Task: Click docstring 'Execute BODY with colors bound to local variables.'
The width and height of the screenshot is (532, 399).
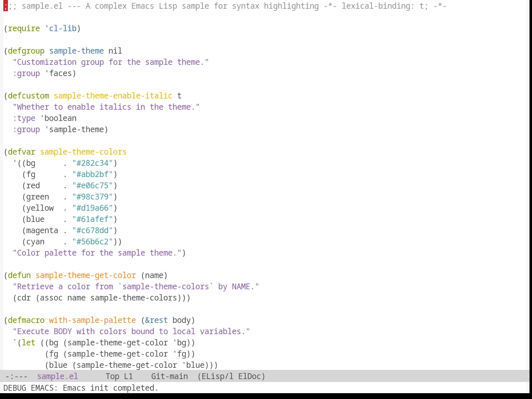Action: pos(131,331)
